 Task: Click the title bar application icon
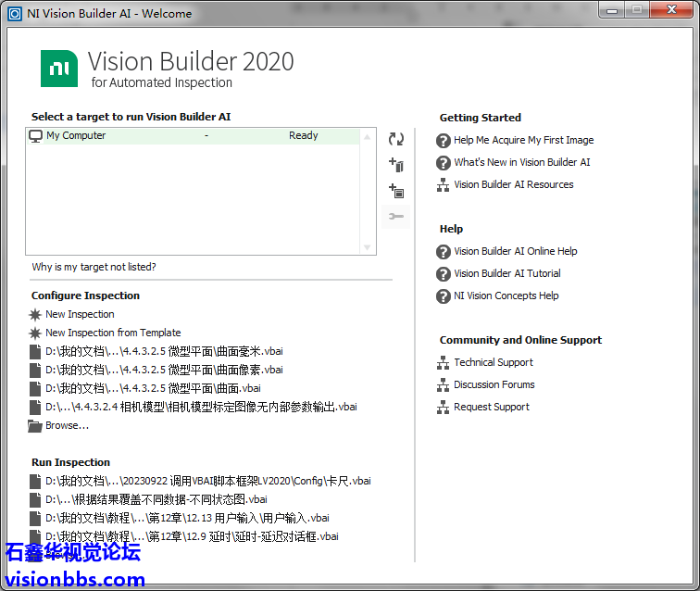15,14
